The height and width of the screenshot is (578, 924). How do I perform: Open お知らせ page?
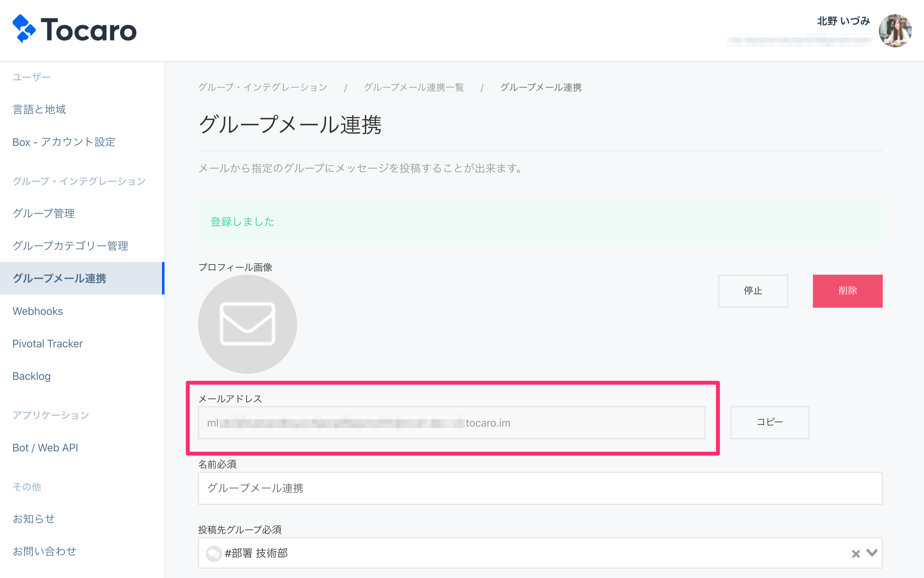click(34, 519)
